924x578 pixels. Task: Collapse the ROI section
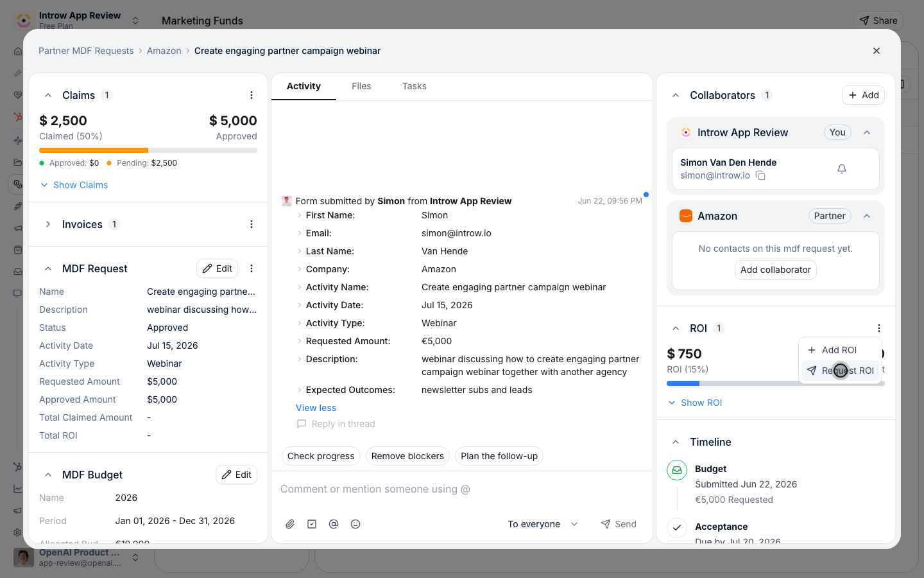click(x=676, y=328)
